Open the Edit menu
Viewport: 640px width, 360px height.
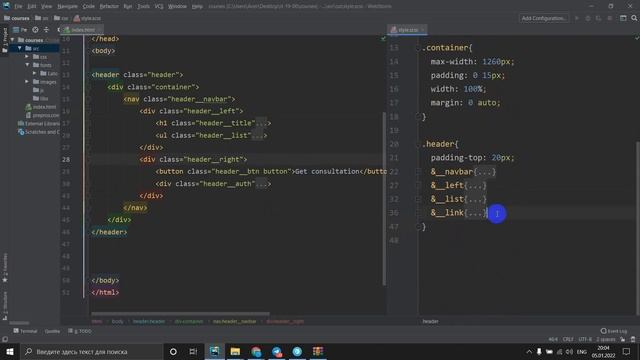[x=31, y=6]
